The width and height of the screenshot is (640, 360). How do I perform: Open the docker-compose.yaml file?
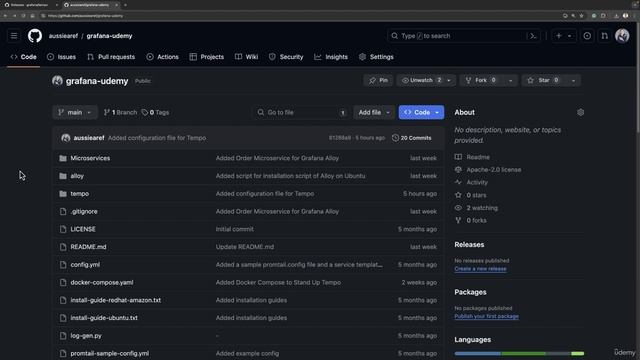pos(102,282)
